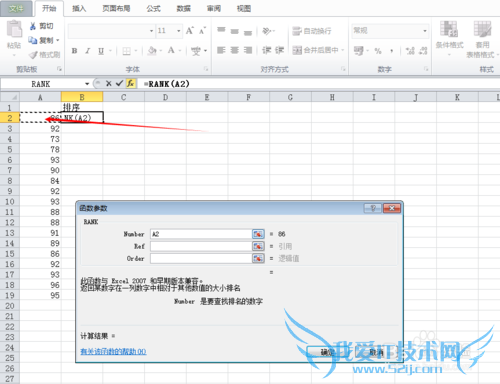Open the underline style dropdown arrow
The image size is (500, 384).
click(x=110, y=51)
